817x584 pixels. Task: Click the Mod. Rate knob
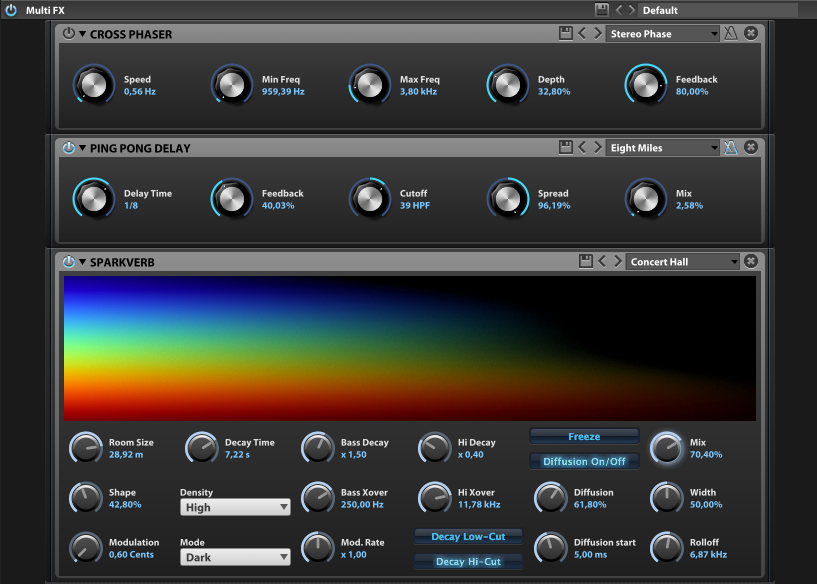(x=318, y=548)
